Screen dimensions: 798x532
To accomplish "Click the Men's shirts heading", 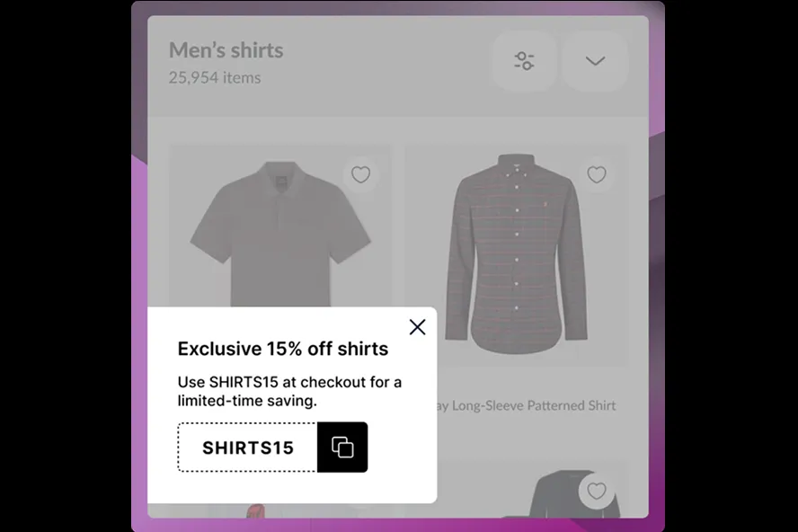I will (226, 50).
